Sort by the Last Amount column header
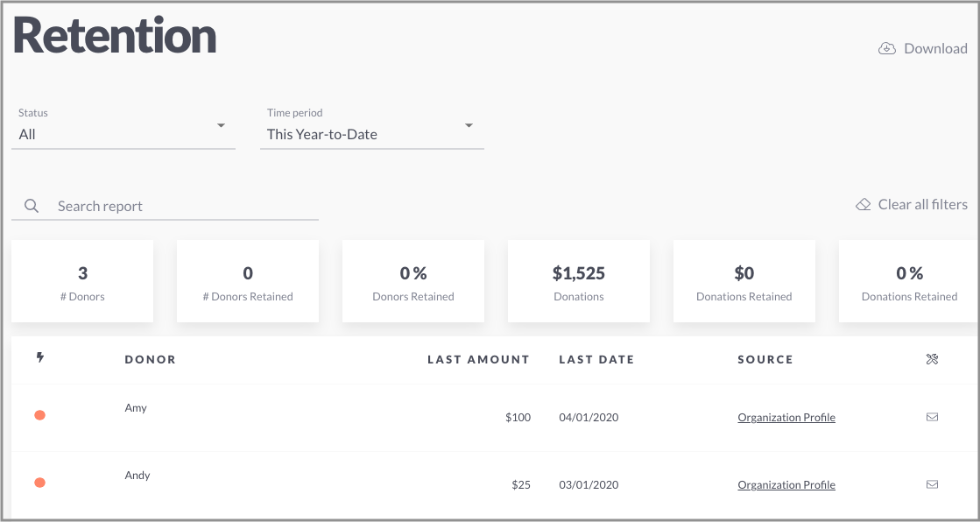Viewport: 980px width, 522px height. (x=479, y=359)
